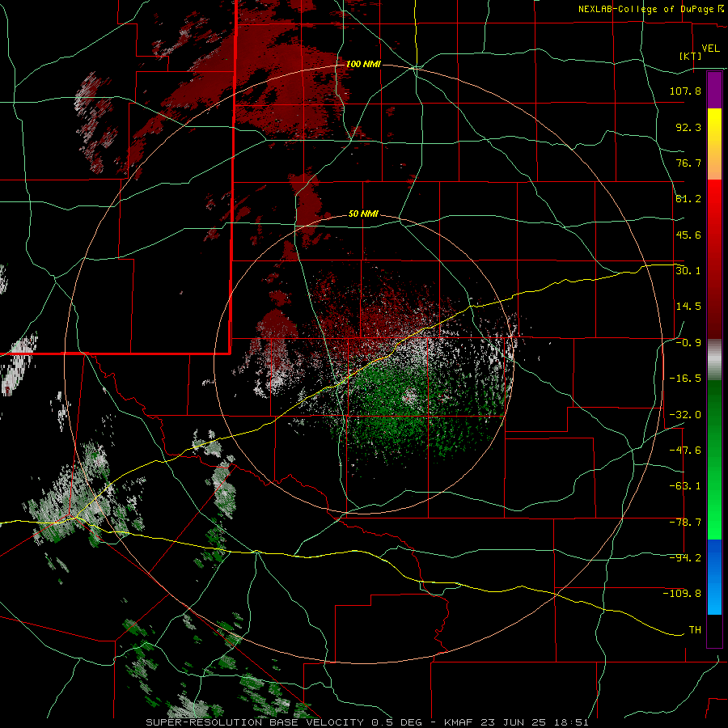Click the NEXLAB-College of DuPage credit text
Image resolution: width=728 pixels, height=728 pixels.
pyautogui.click(x=649, y=9)
